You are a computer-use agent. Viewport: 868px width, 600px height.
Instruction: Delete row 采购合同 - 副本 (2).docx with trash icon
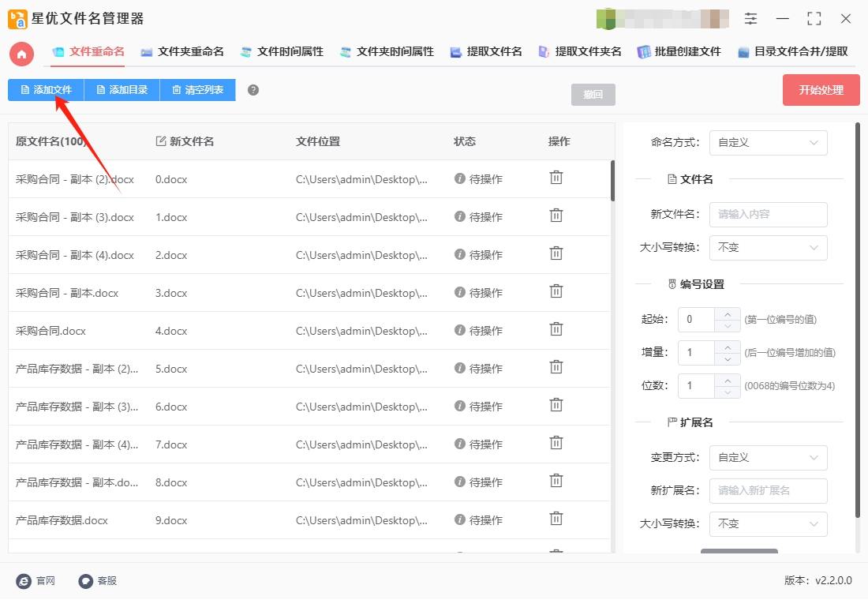(556, 178)
